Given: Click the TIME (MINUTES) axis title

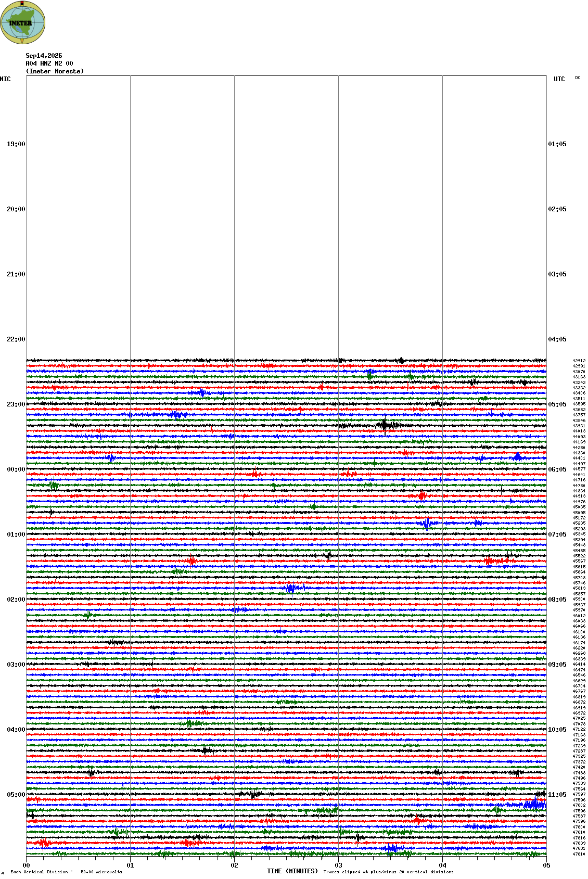Looking at the screenshot, I should 292,871.
